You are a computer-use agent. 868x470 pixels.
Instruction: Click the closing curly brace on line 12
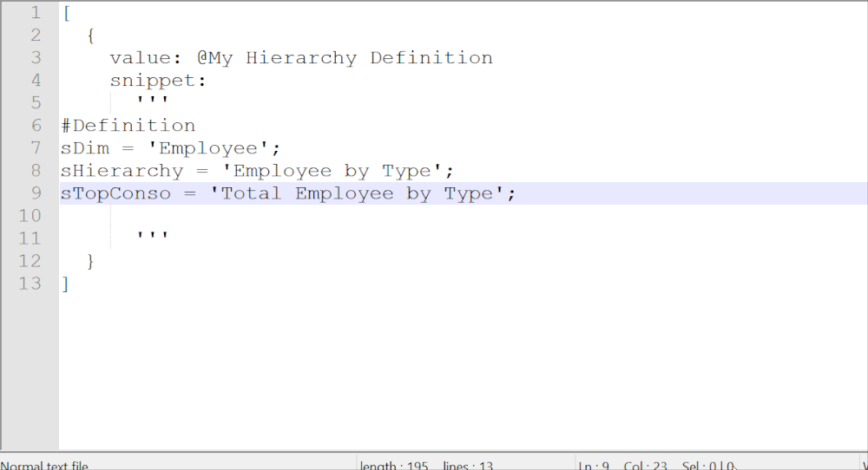[x=91, y=261]
